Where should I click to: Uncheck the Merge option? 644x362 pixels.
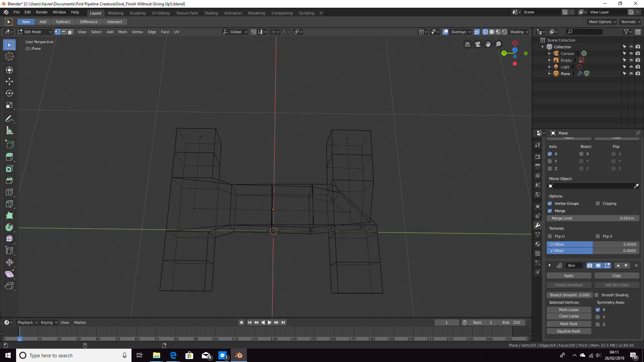tap(550, 211)
